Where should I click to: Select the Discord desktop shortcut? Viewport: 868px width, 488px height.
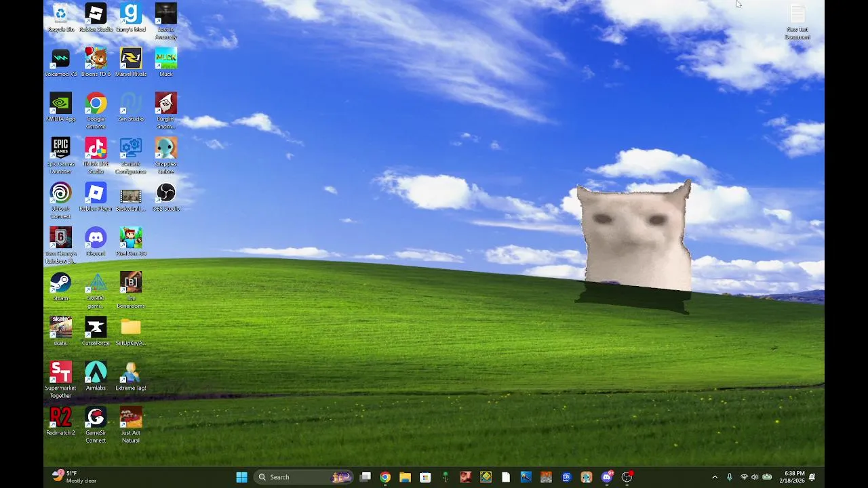click(96, 243)
